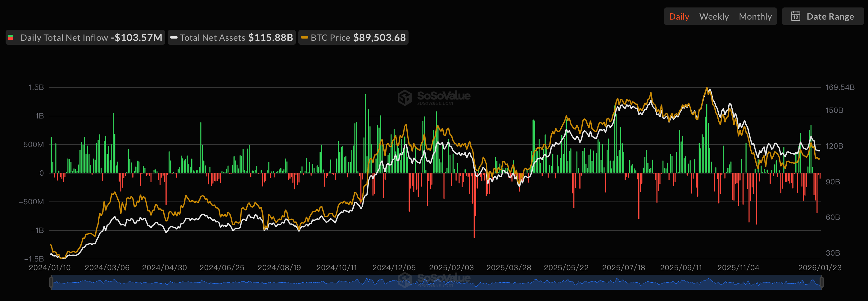Click the calendar icon in Date Range
This screenshot has height=301, width=868.
click(795, 16)
